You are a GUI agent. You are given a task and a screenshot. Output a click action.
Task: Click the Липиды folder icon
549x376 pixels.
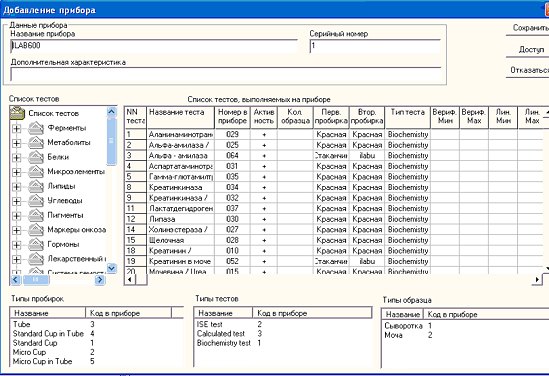(36, 186)
